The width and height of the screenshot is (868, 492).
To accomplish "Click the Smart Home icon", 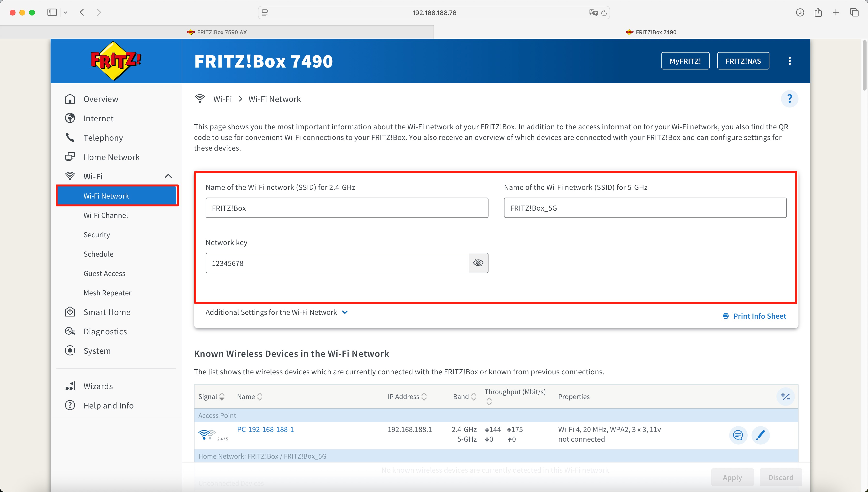I will coord(70,312).
